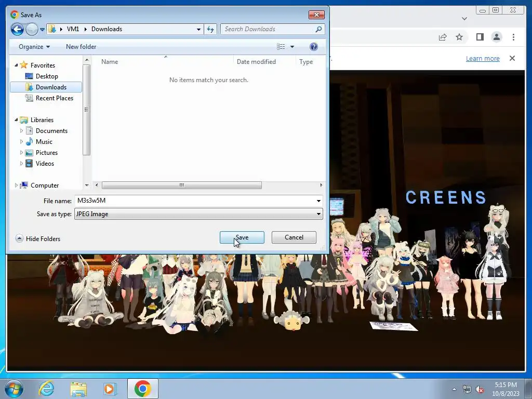The height and width of the screenshot is (399, 532).
Task: Select Downloads in Favorites
Action: [46, 87]
